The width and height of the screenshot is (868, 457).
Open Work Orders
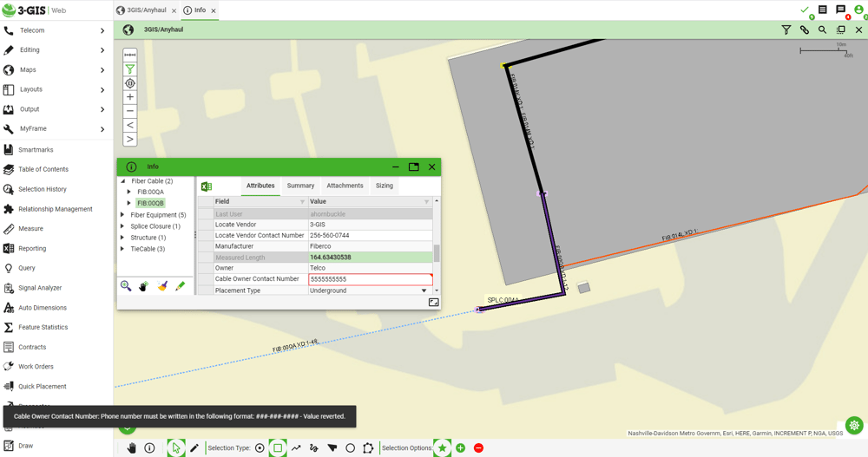pyautogui.click(x=36, y=366)
